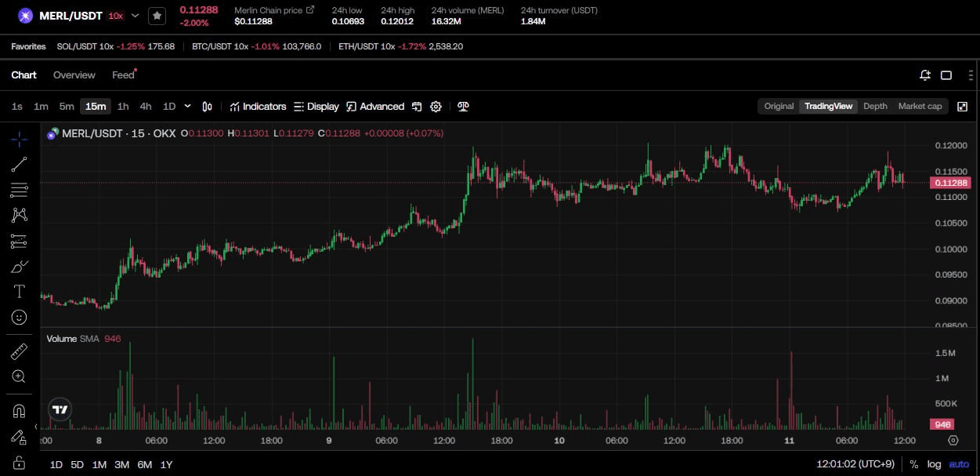Toggle lock all drawing tools
The image size is (980, 476).
click(x=20, y=462)
